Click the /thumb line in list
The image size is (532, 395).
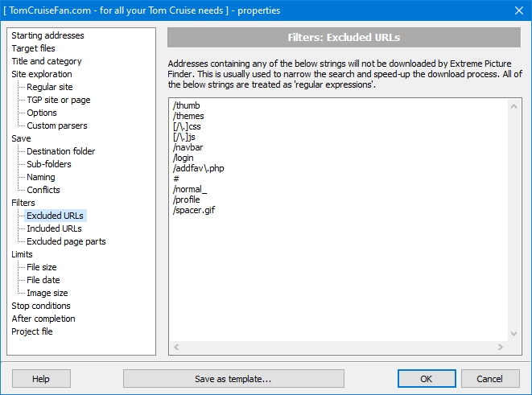tap(186, 105)
